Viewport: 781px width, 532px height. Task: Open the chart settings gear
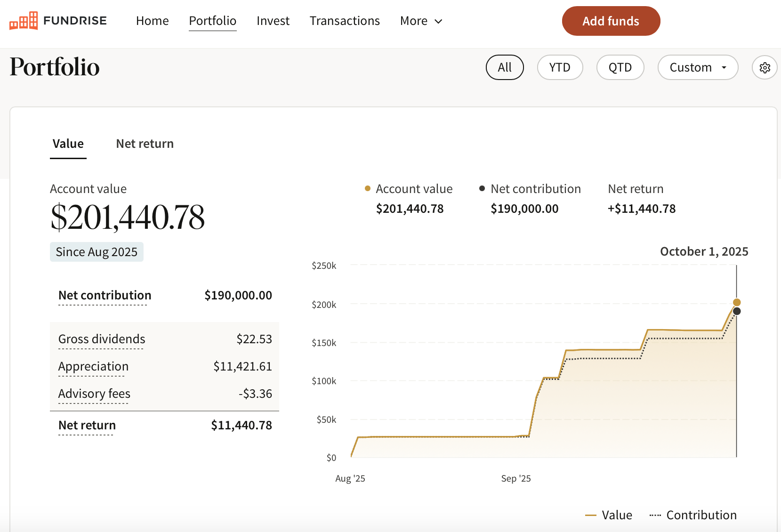point(764,67)
